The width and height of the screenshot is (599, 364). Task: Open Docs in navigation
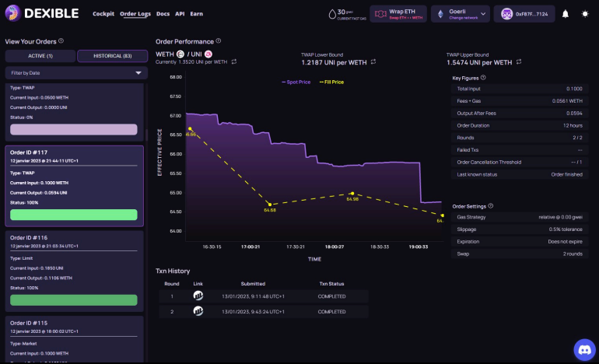(163, 14)
